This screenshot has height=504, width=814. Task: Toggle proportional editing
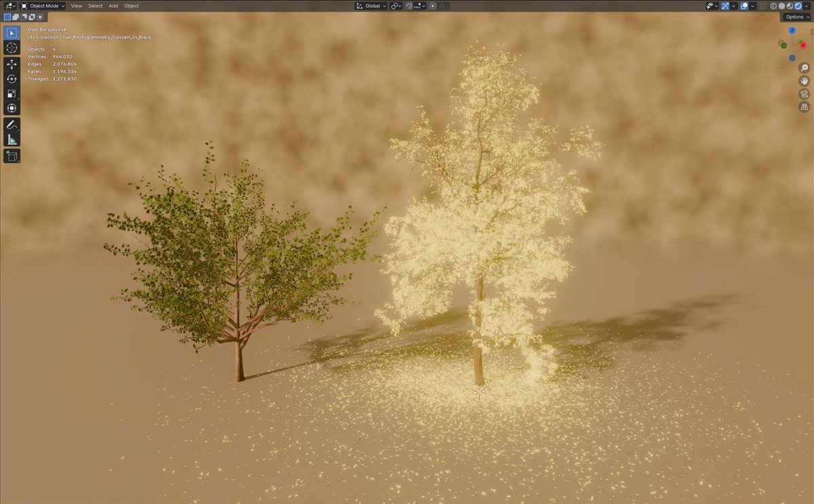pyautogui.click(x=433, y=5)
